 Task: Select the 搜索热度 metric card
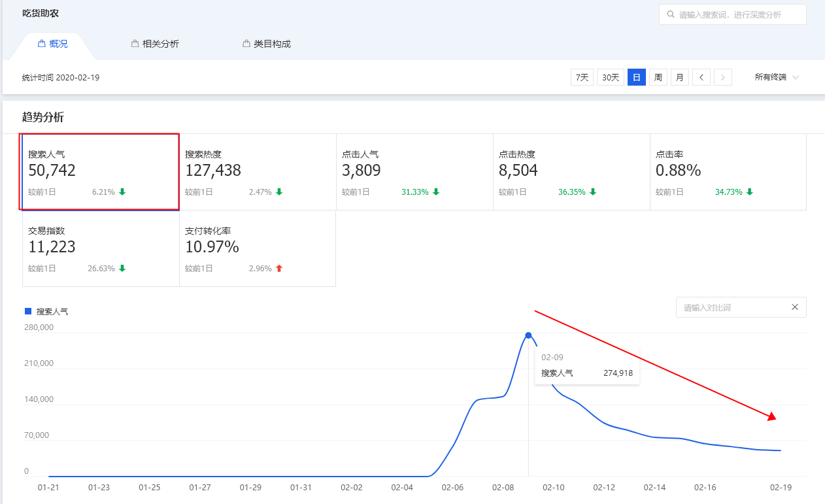click(x=258, y=172)
